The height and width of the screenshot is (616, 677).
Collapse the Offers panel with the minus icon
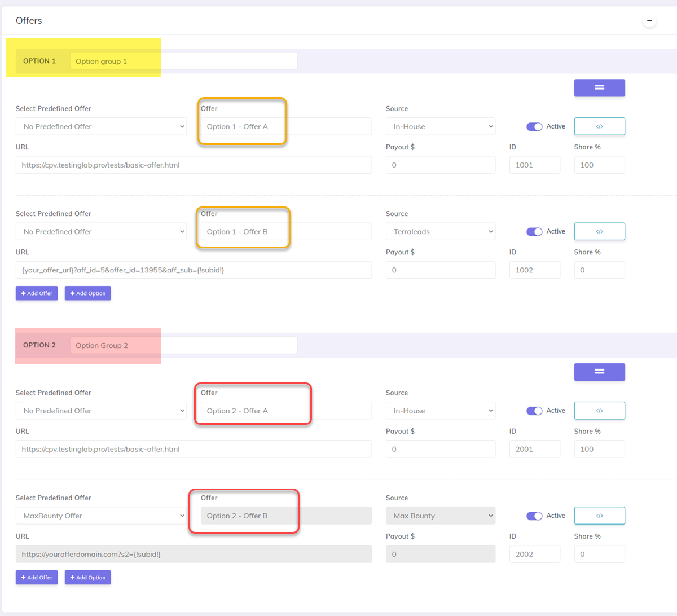click(650, 20)
